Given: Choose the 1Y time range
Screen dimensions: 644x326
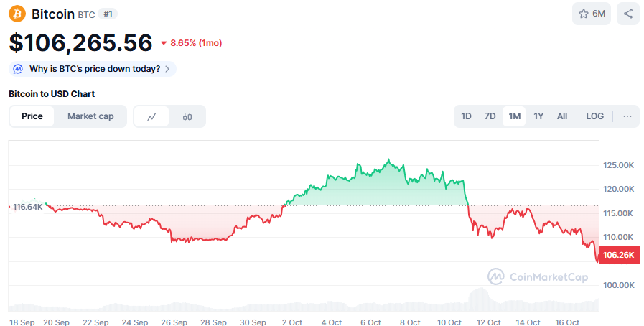Looking at the screenshot, I should 538,116.
